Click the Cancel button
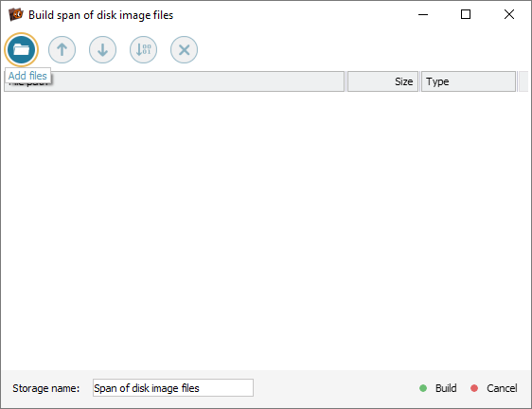Screen dimensions: 532x409 click(x=494, y=388)
